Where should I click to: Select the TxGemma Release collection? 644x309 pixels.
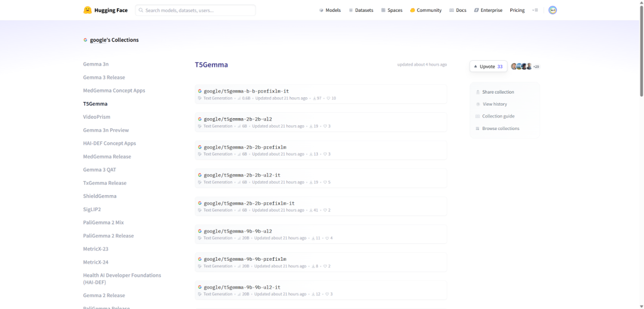105,183
